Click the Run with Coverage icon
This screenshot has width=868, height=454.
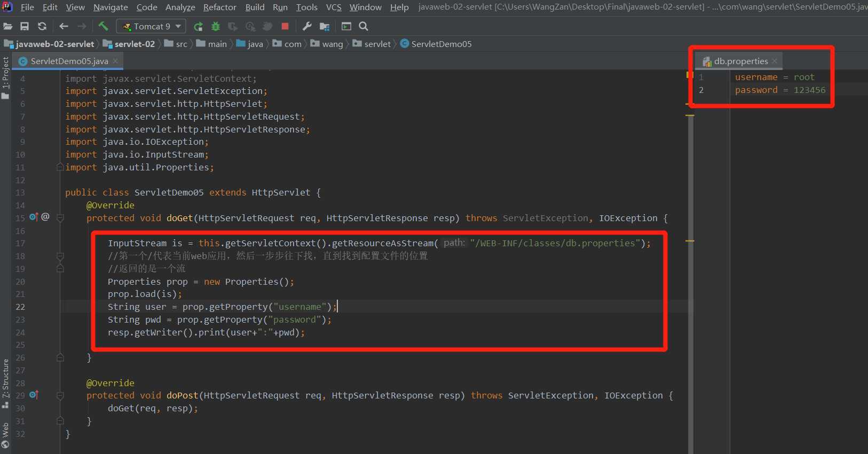click(x=233, y=26)
